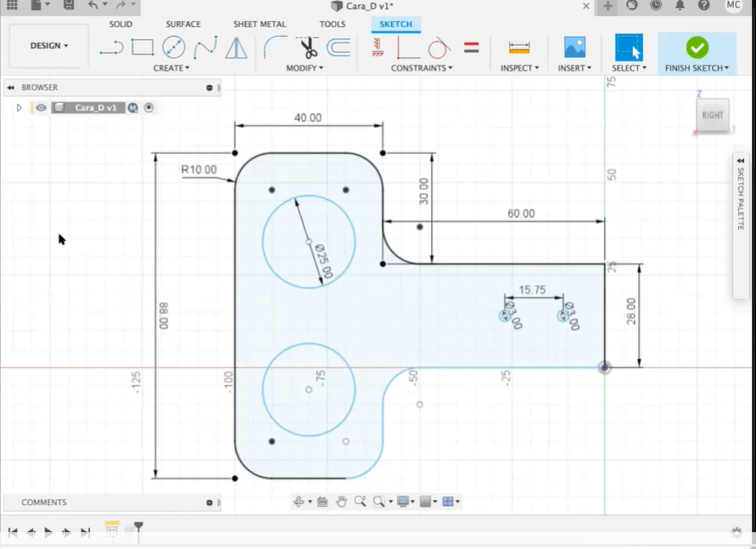756x549 pixels.
Task: Open the notifications bell
Action: [x=680, y=6]
